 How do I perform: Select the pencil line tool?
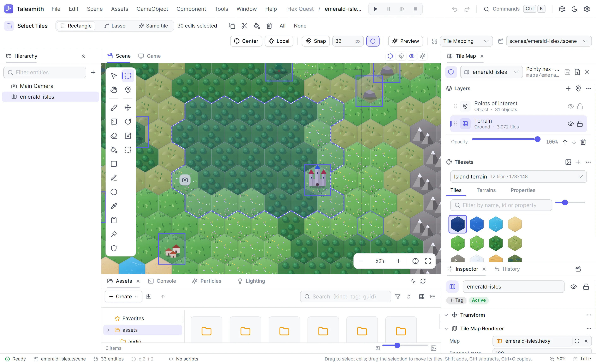pos(114,178)
